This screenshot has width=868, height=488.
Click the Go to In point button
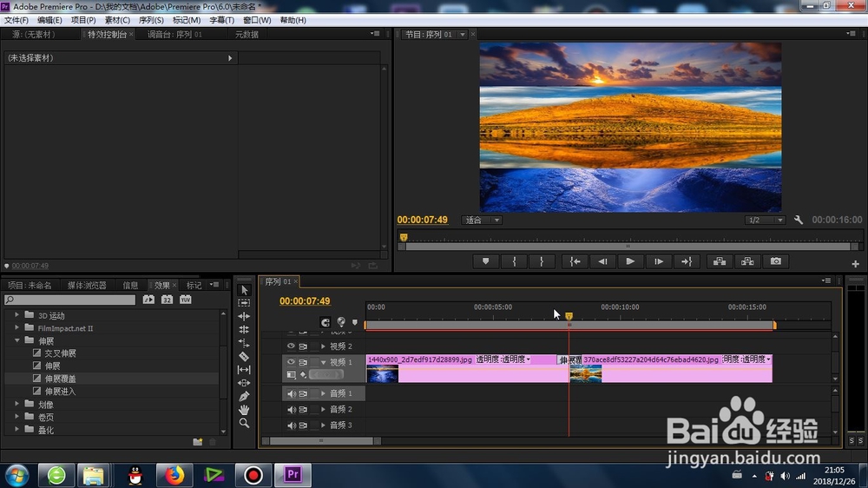tap(575, 261)
